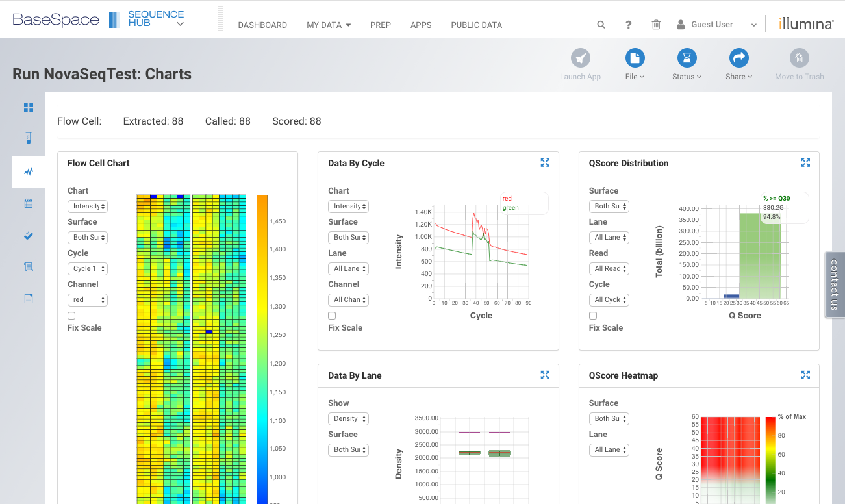Viewport: 845px width, 504px height.
Task: Click the contact us side tab
Action: point(835,285)
